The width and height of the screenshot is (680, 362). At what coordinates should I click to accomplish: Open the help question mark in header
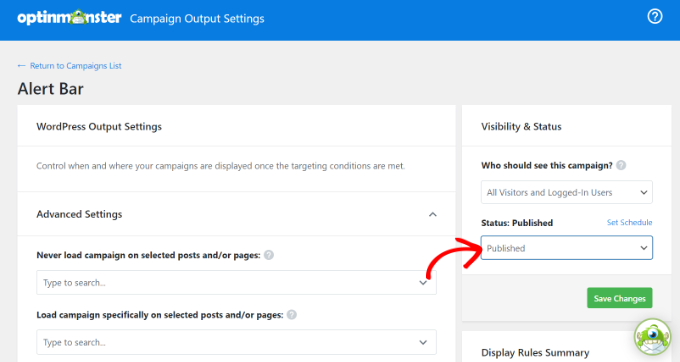(x=655, y=16)
